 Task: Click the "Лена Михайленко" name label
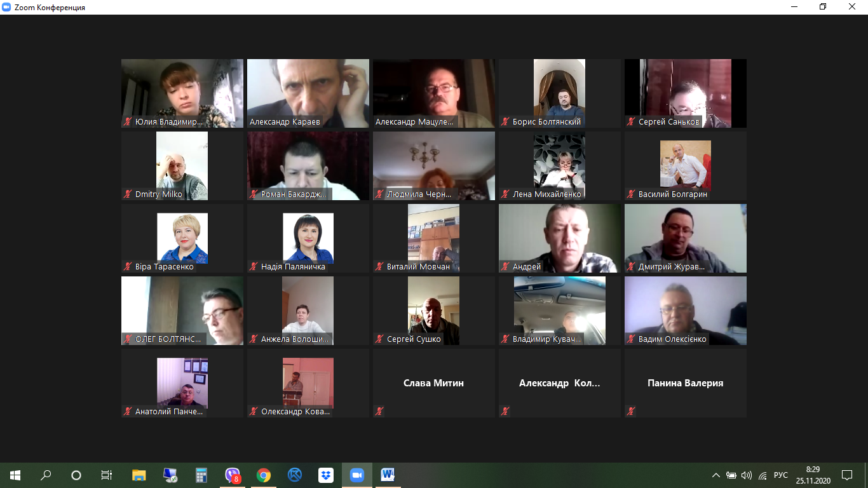tap(547, 194)
